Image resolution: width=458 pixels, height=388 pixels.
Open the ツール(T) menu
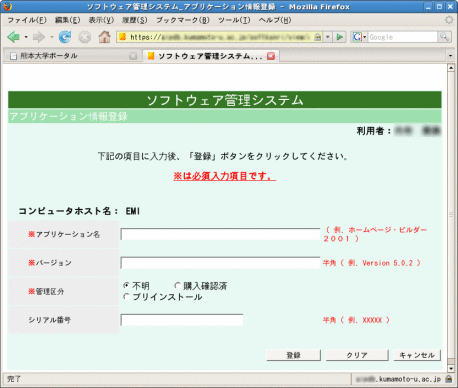tap(234, 20)
